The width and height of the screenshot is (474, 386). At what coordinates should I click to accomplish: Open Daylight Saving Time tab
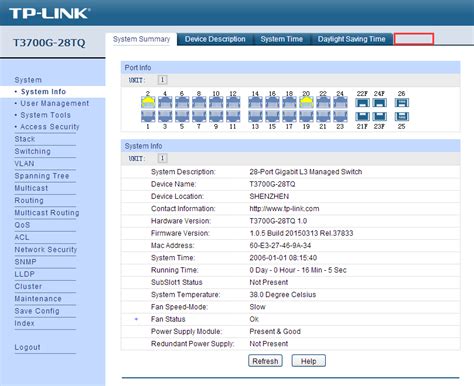pyautogui.click(x=351, y=39)
